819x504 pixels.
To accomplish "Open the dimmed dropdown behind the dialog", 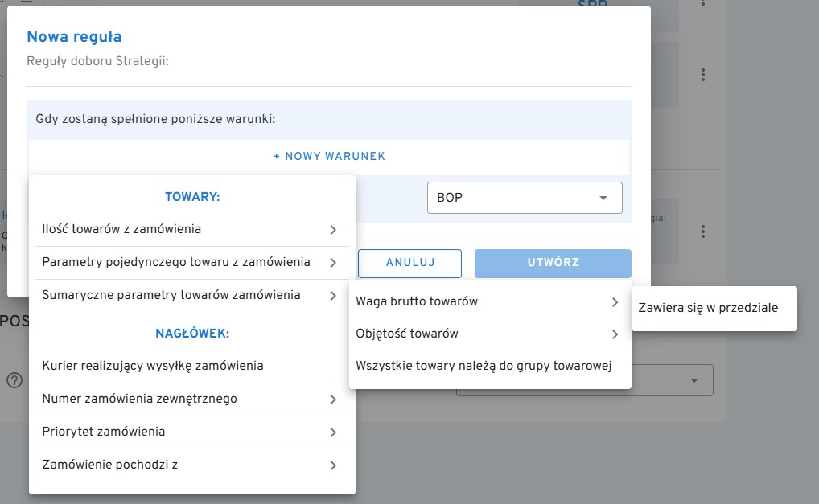I will [x=690, y=380].
